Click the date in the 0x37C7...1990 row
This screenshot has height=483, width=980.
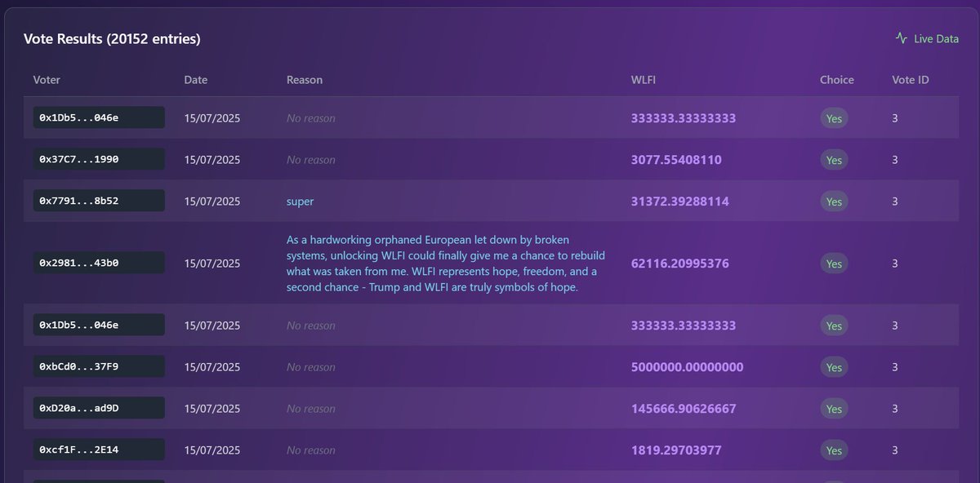click(x=212, y=160)
